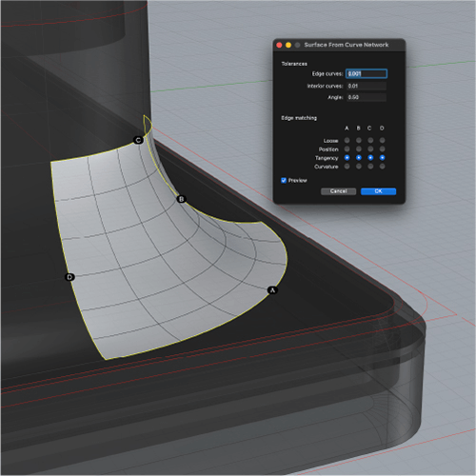Select Tangency matching for edge B
The image size is (476, 476).
tap(359, 158)
